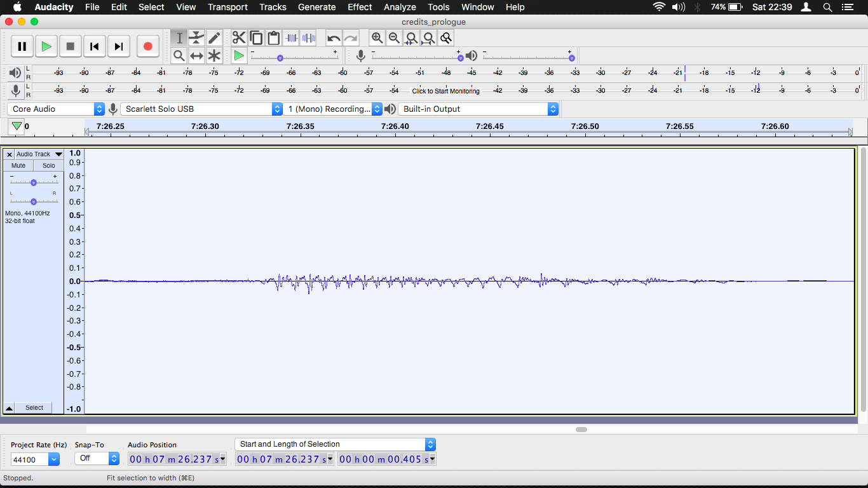This screenshot has width=868, height=488.
Task: Click the recording meter microphone icon
Action: click(x=16, y=91)
